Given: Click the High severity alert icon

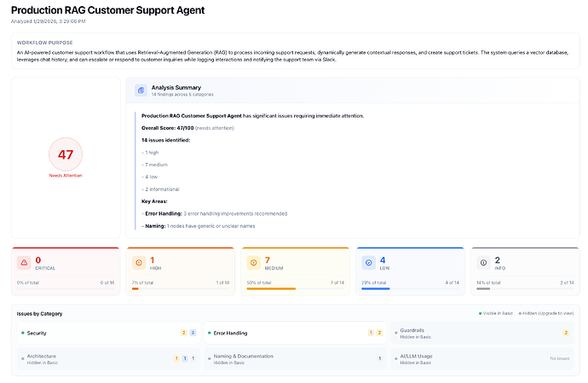Looking at the screenshot, I should 139,263.
